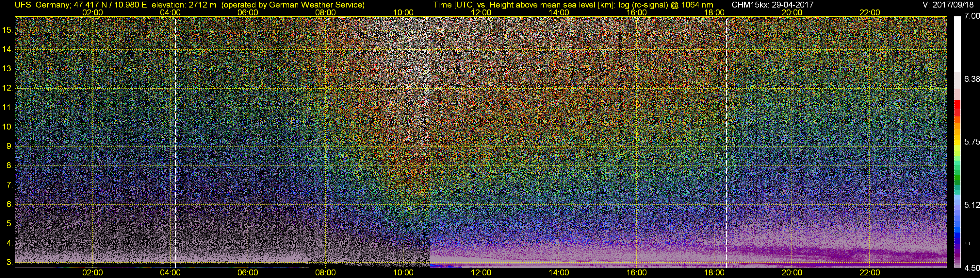Click the top axis time label 08:00

(x=325, y=12)
